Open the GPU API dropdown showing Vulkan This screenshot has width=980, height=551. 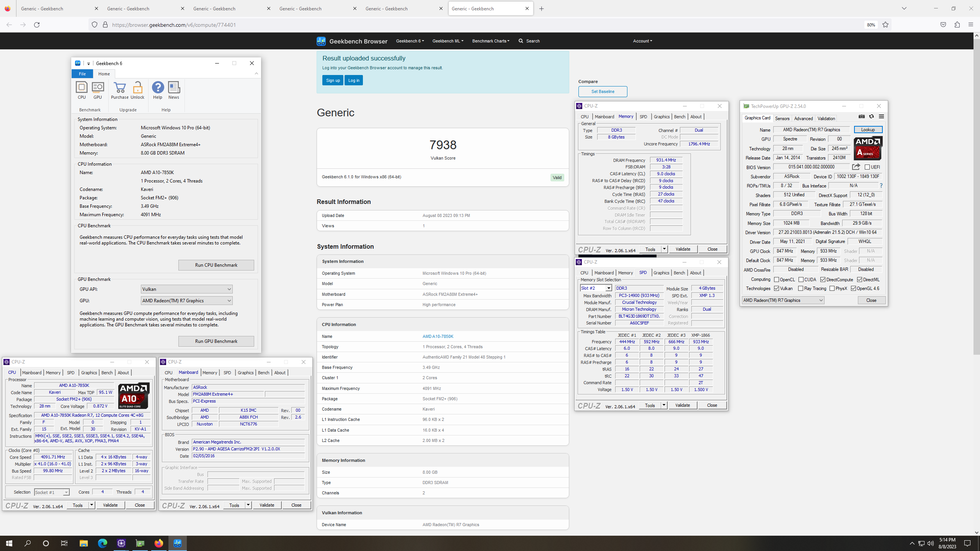187,289
